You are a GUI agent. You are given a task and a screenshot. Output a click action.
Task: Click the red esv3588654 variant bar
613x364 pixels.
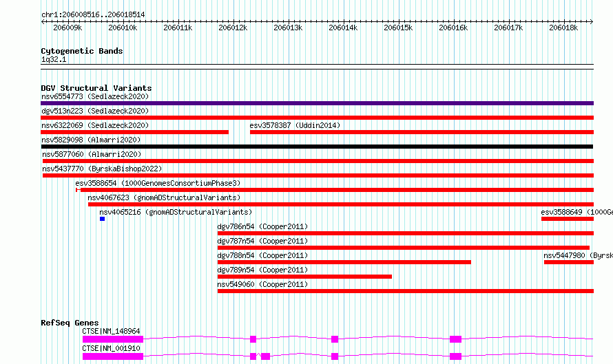(x=335, y=190)
